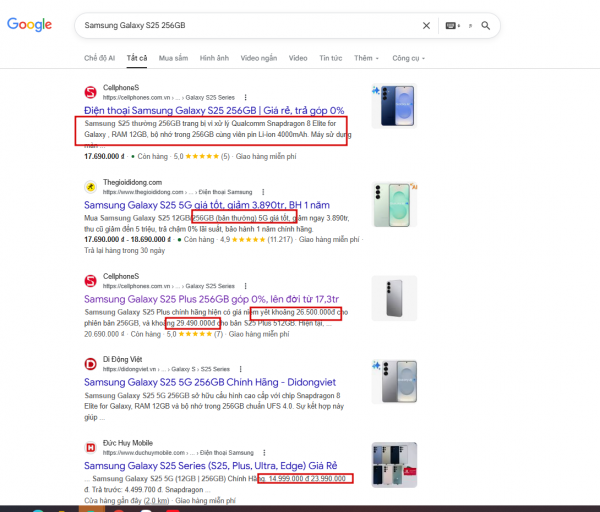Click the Đức Huy Mobile favicon
Screen dimensions: 600x512
click(90, 447)
